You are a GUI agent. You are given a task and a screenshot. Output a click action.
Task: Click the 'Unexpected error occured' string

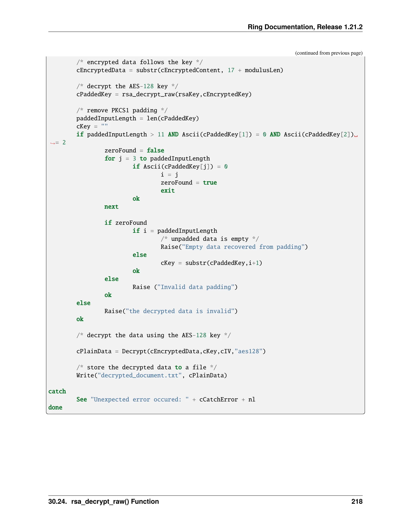[139, 399]
